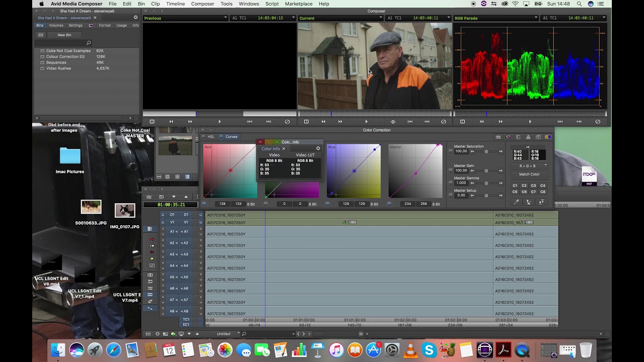
Task: Open Skype icon in the Dock
Action: (x=429, y=349)
